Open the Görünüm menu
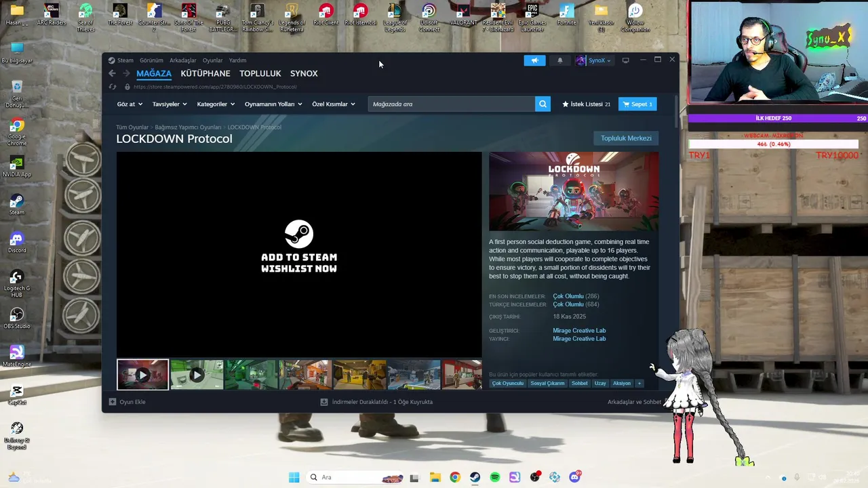 click(151, 60)
